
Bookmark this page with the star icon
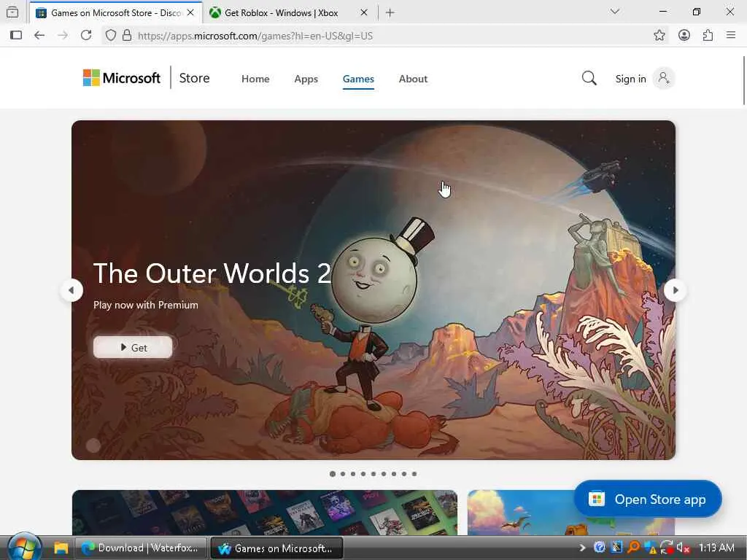pyautogui.click(x=659, y=35)
